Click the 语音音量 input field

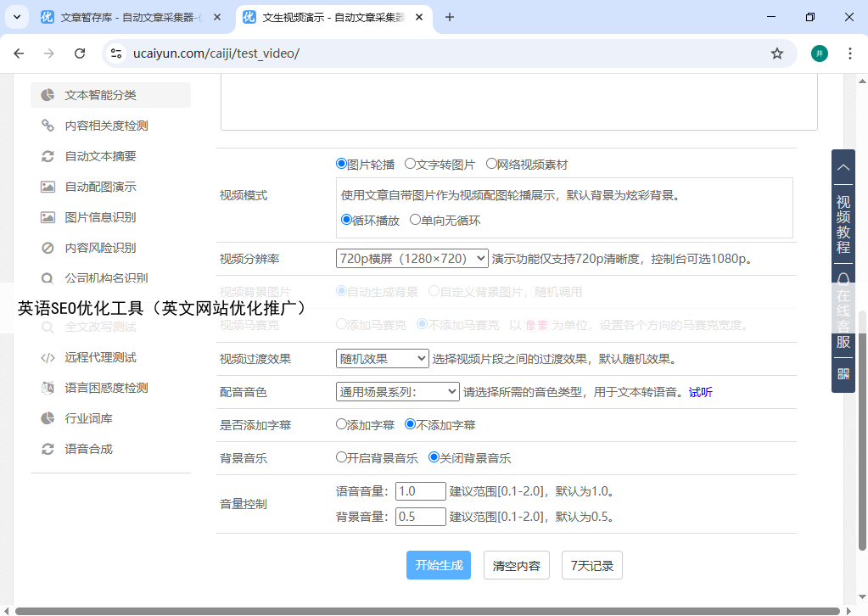420,491
